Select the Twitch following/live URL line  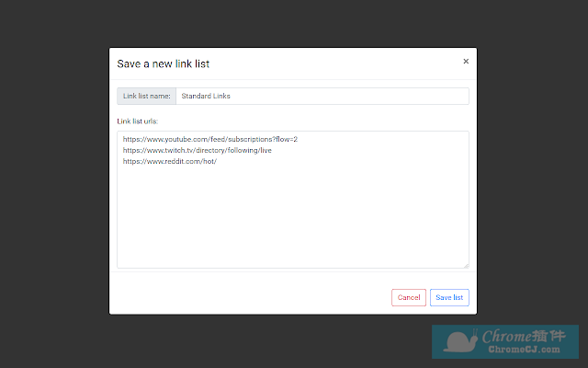(197, 150)
